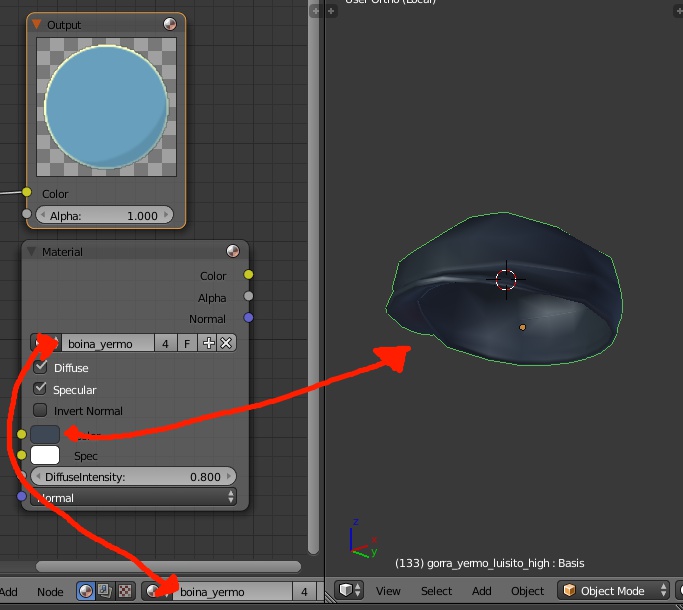This screenshot has height=610, width=683.
Task: Open the 3D View editor type selector
Action: coord(349,590)
